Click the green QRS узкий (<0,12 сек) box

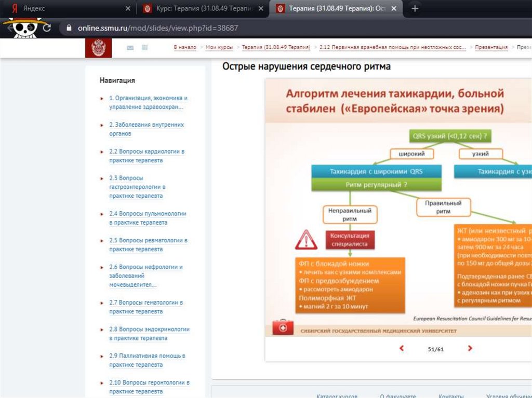tap(450, 136)
